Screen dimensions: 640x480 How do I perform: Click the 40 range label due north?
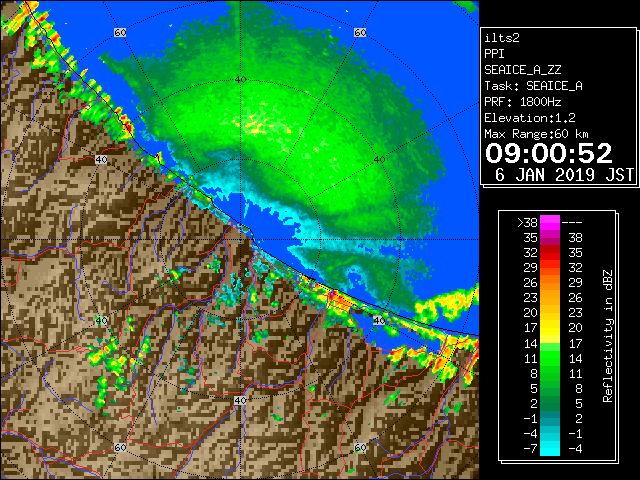pyautogui.click(x=240, y=80)
